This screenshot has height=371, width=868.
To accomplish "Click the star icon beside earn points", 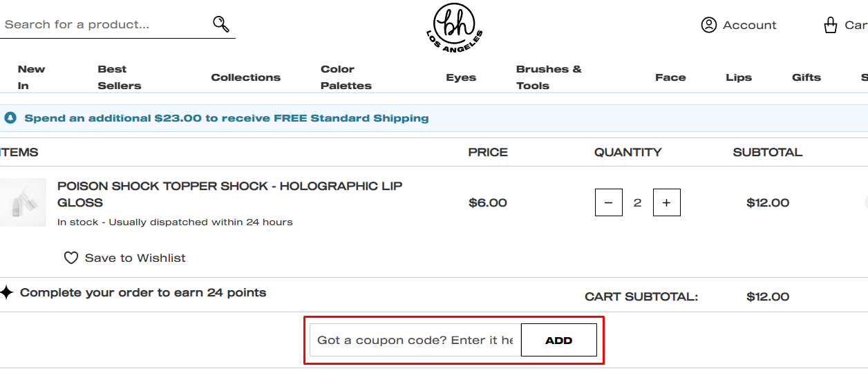I will coord(7,292).
